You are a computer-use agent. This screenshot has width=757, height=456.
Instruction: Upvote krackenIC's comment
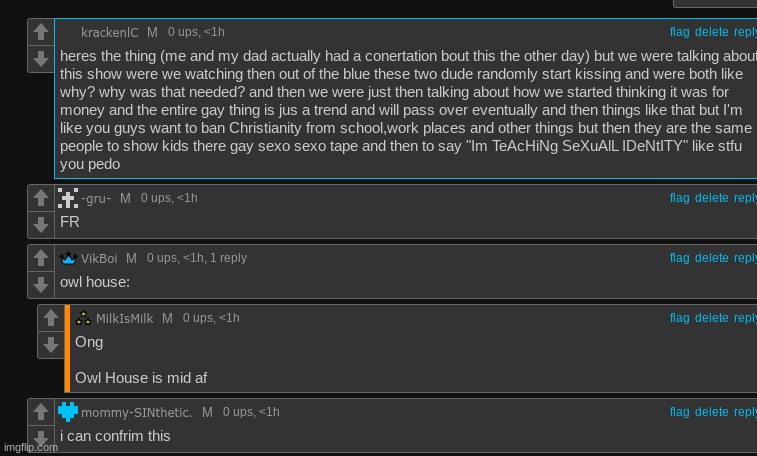pos(41,32)
